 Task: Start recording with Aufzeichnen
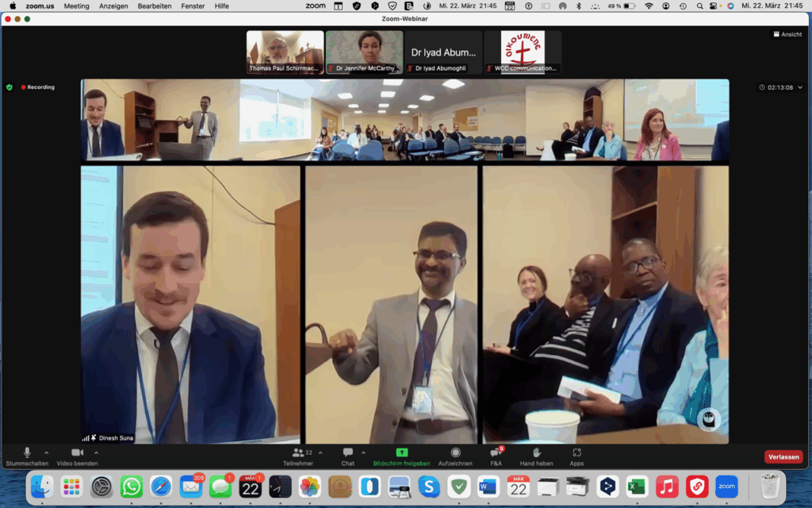[x=455, y=456]
